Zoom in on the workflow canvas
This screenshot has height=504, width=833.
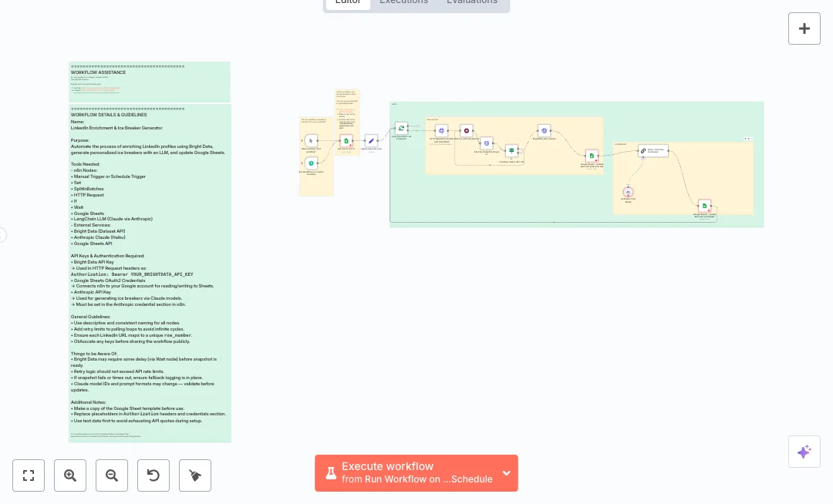tap(70, 475)
